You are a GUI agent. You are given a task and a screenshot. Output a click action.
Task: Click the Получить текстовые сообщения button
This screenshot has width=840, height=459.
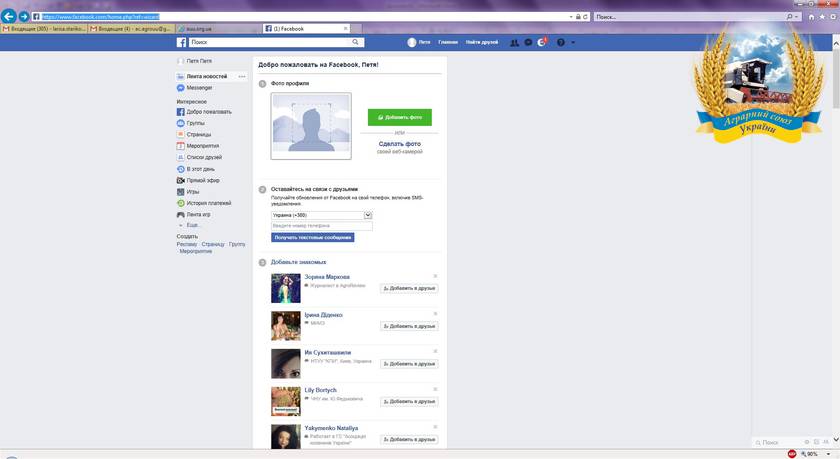pyautogui.click(x=312, y=237)
